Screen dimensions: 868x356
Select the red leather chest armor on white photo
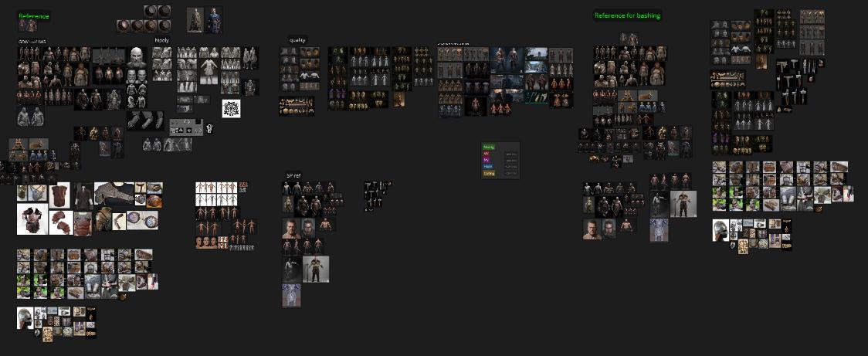coord(32,219)
